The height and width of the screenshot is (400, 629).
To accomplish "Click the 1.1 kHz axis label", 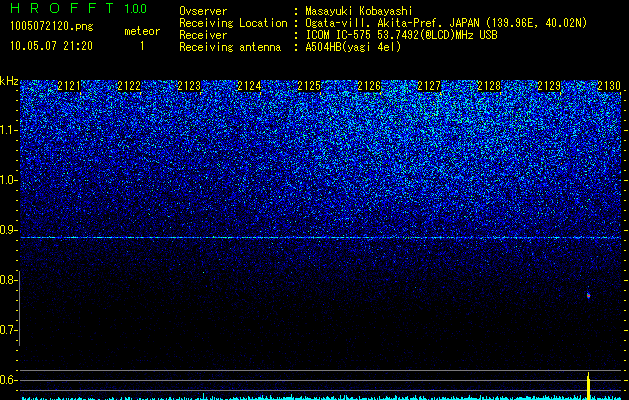I will 8,130.
